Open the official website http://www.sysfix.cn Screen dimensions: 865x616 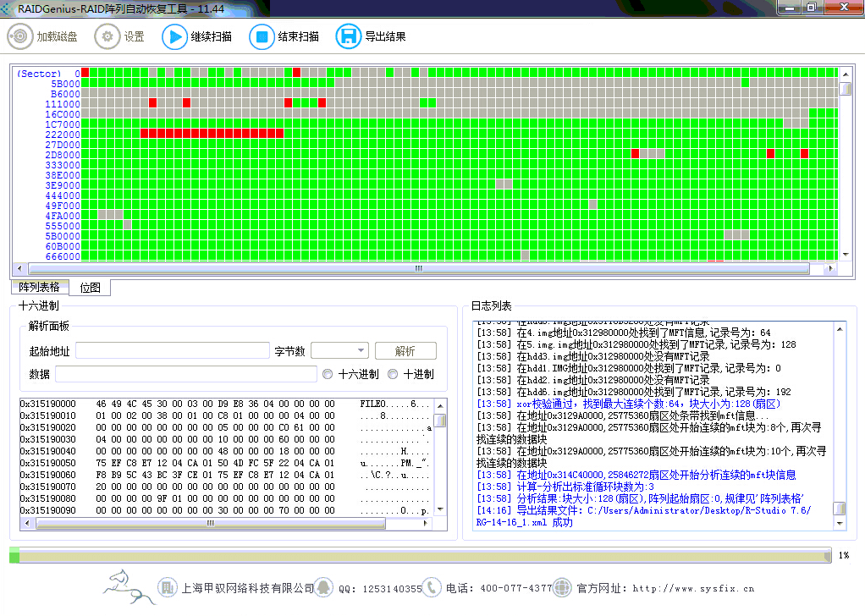[693, 588]
